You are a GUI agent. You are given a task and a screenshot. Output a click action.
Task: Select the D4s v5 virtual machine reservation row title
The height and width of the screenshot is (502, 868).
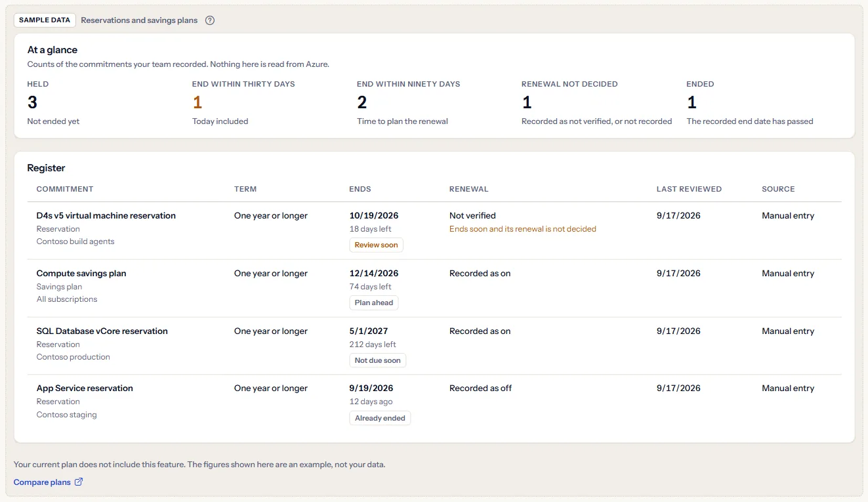[x=106, y=215]
